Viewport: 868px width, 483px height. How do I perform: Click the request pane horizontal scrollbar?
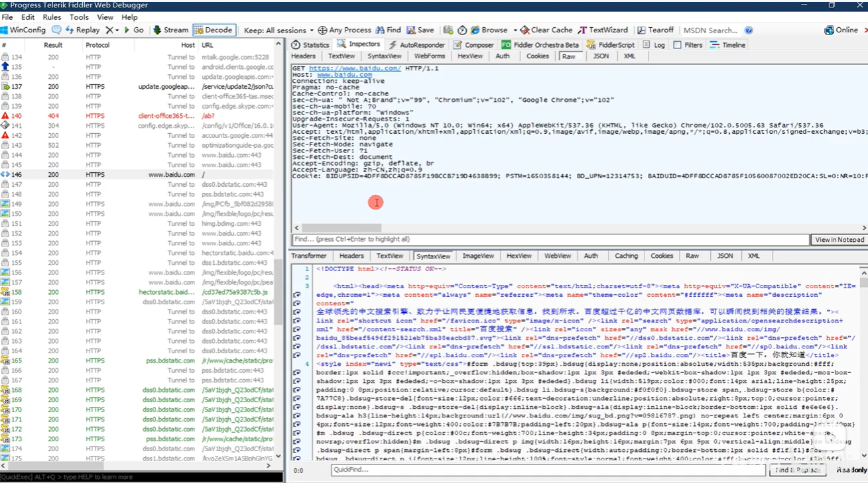[340, 227]
